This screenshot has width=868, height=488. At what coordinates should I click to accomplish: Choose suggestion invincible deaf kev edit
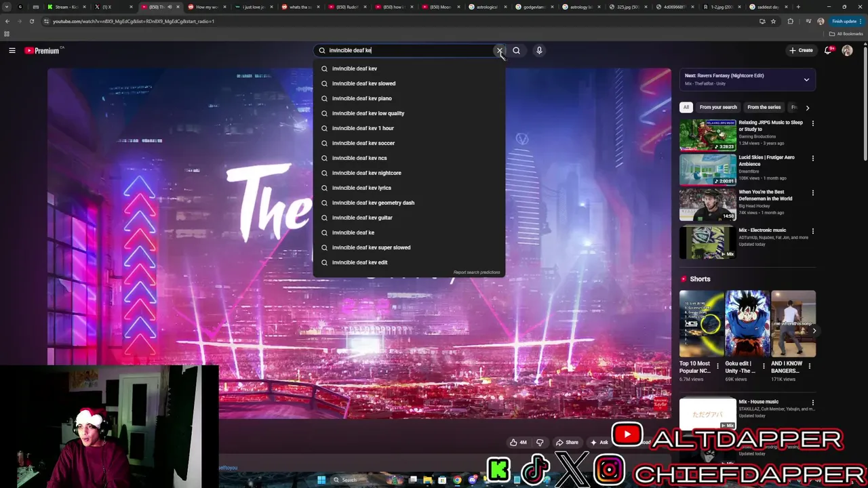[409, 262]
